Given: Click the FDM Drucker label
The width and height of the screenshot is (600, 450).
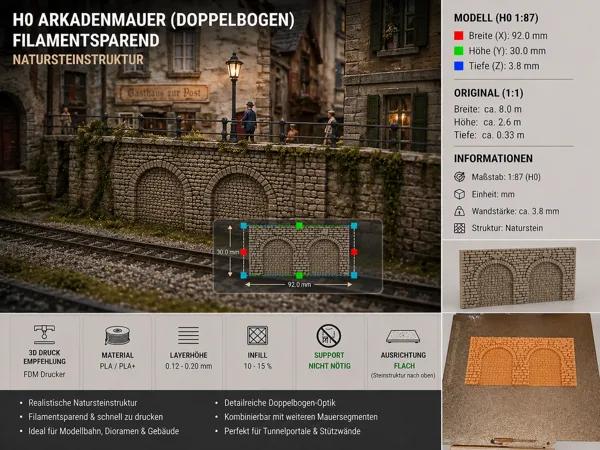Looking at the screenshot, I should coord(44,374).
